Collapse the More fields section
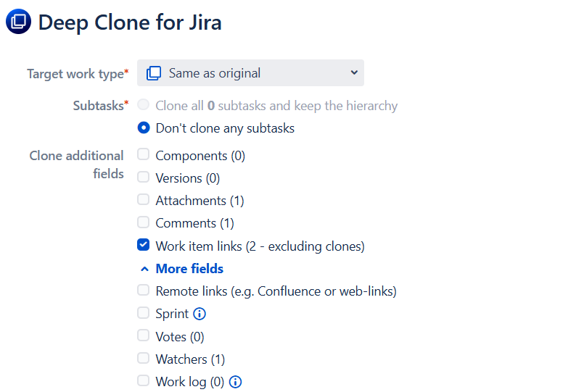The height and width of the screenshot is (392, 576). click(x=144, y=269)
